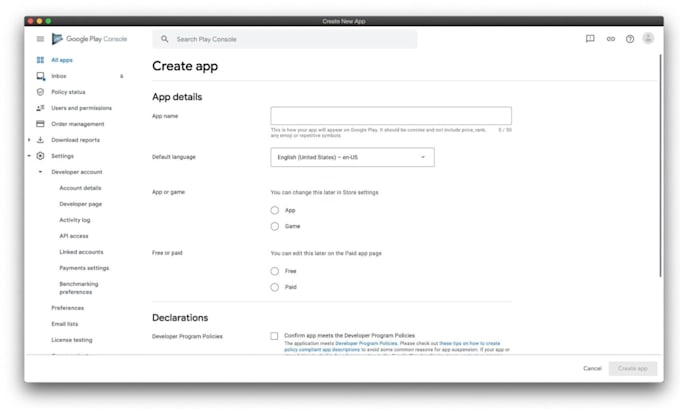Image resolution: width=680 pixels, height=409 pixels.
Task: Select Developer account tree item
Action: coord(77,172)
